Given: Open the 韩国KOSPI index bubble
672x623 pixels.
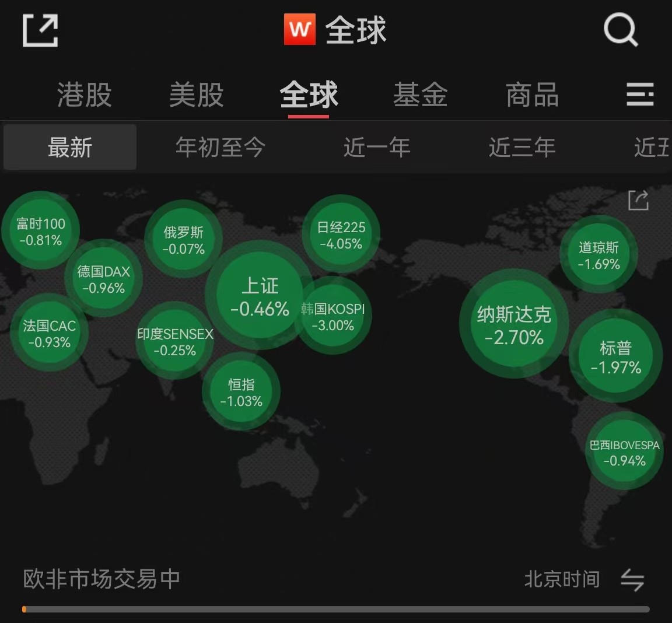Looking at the screenshot, I should (333, 316).
